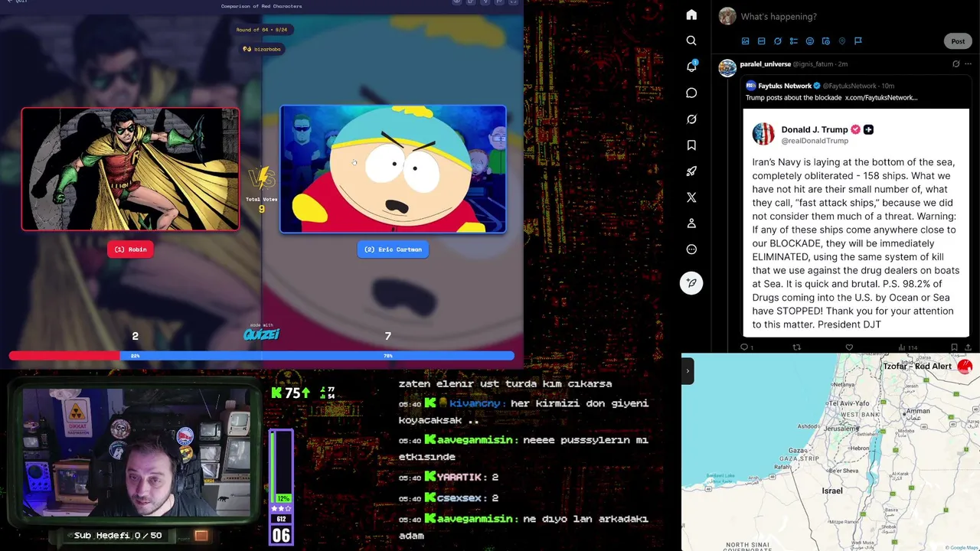Open the x.com/FaytuksNetwork link

tap(880, 98)
